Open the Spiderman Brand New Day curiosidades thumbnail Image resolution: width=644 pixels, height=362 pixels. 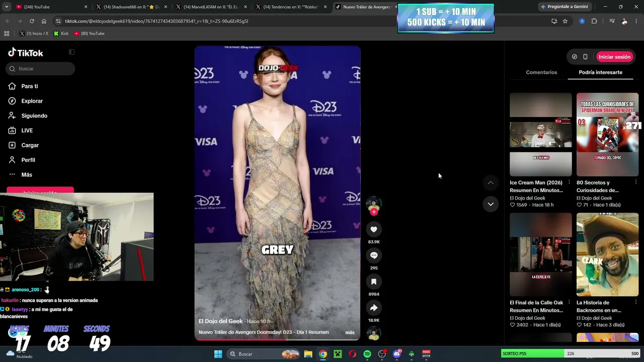coord(607,134)
